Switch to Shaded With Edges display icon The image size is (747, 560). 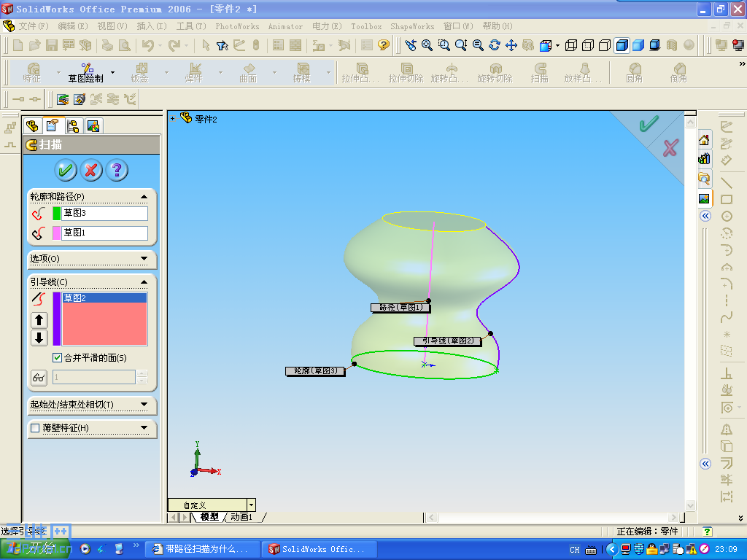tap(622, 45)
